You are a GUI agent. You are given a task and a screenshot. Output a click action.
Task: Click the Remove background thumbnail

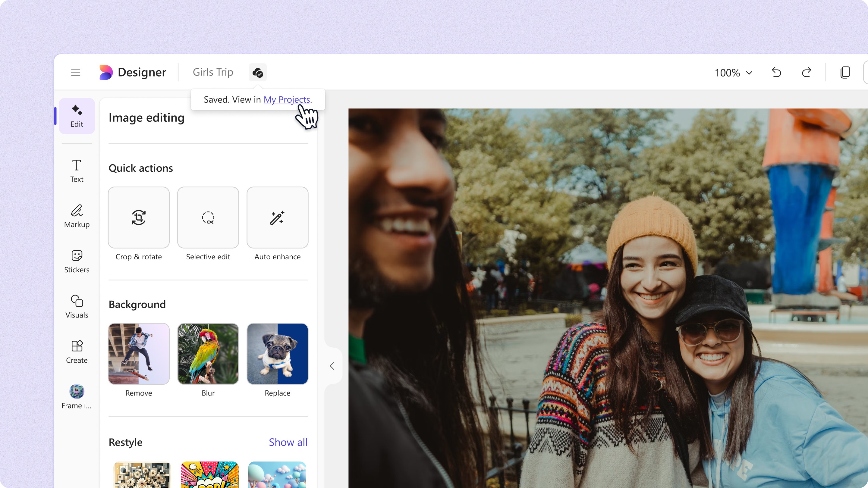coord(139,354)
